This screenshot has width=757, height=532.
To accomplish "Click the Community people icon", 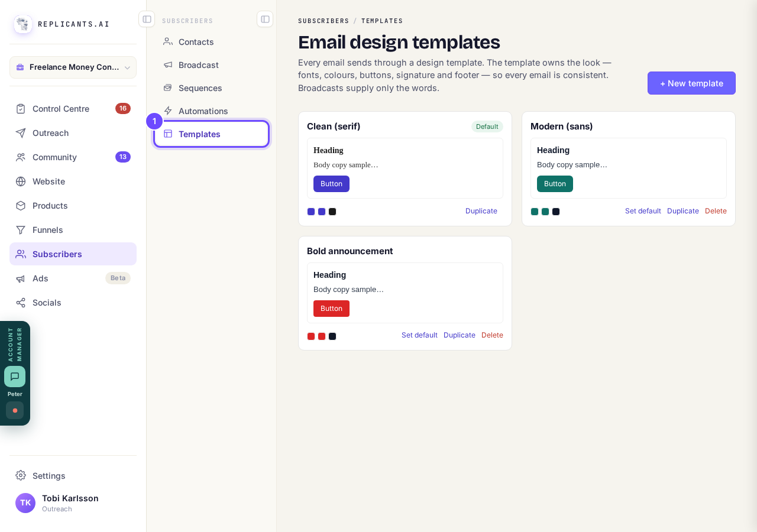I will coord(21,157).
